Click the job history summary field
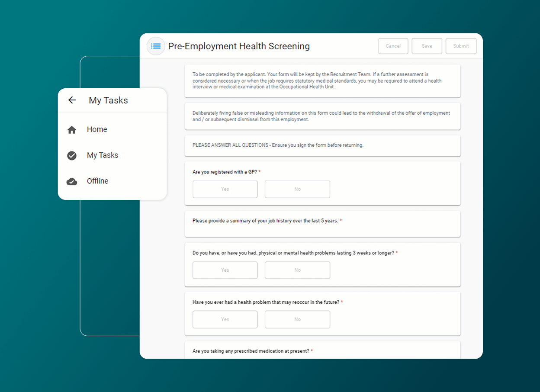 pyautogui.click(x=322, y=224)
